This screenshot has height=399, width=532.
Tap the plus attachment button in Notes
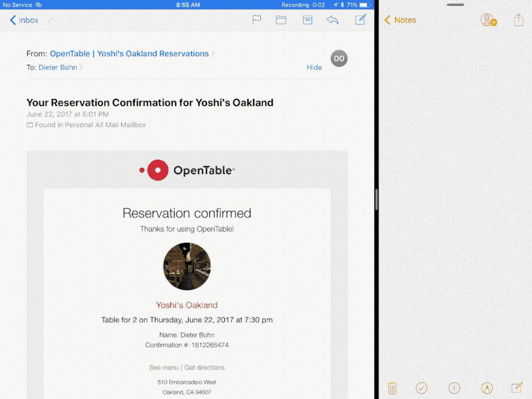click(455, 388)
